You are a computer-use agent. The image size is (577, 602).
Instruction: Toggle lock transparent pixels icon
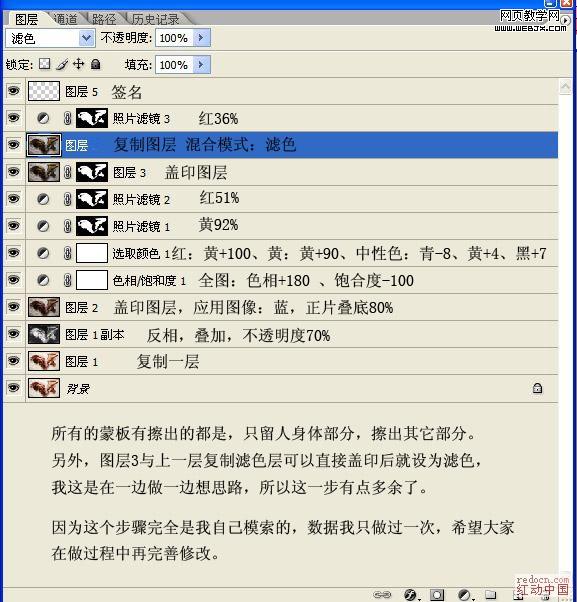[45, 64]
